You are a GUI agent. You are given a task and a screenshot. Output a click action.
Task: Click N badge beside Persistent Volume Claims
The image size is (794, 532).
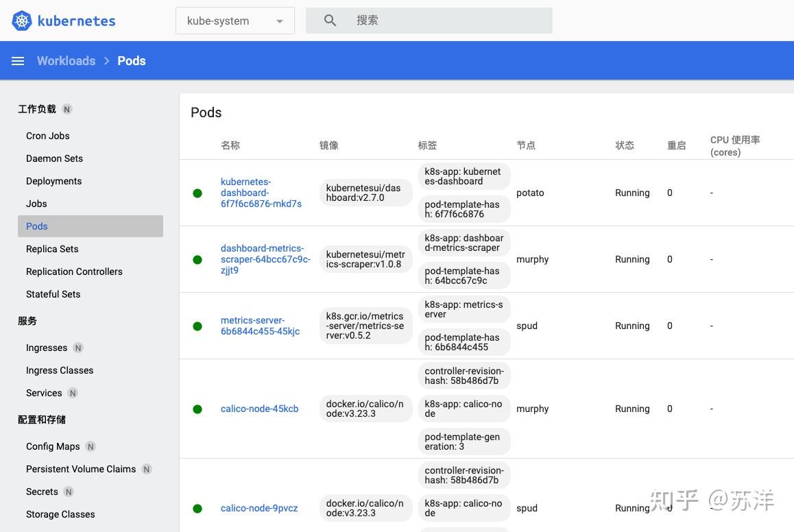click(x=147, y=469)
